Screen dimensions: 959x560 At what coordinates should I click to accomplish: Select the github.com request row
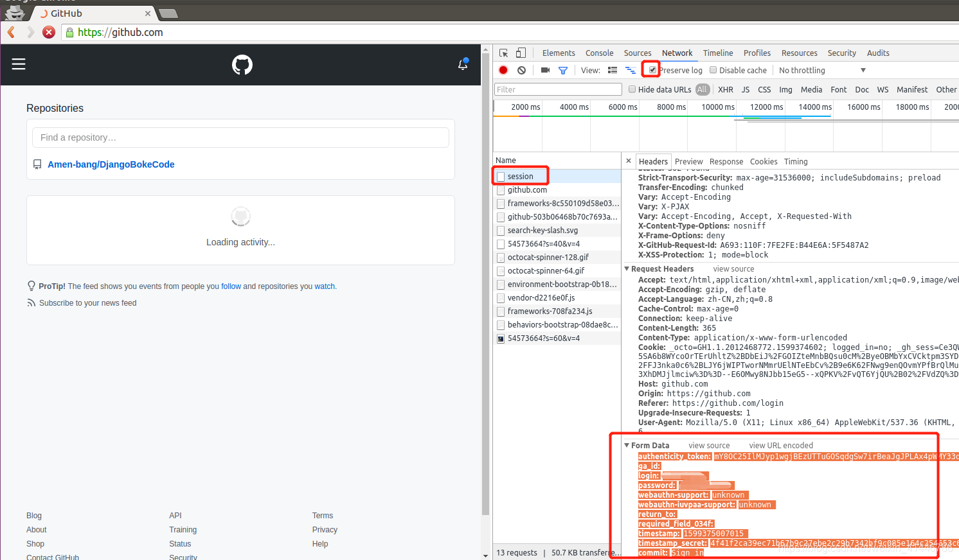(557, 189)
